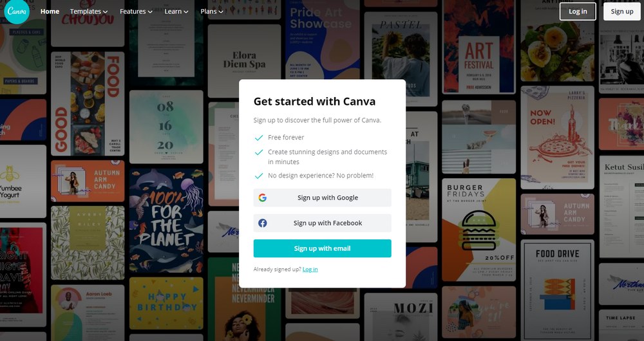
Task: Click the checkmark beside Free forever
Action: pyautogui.click(x=259, y=138)
